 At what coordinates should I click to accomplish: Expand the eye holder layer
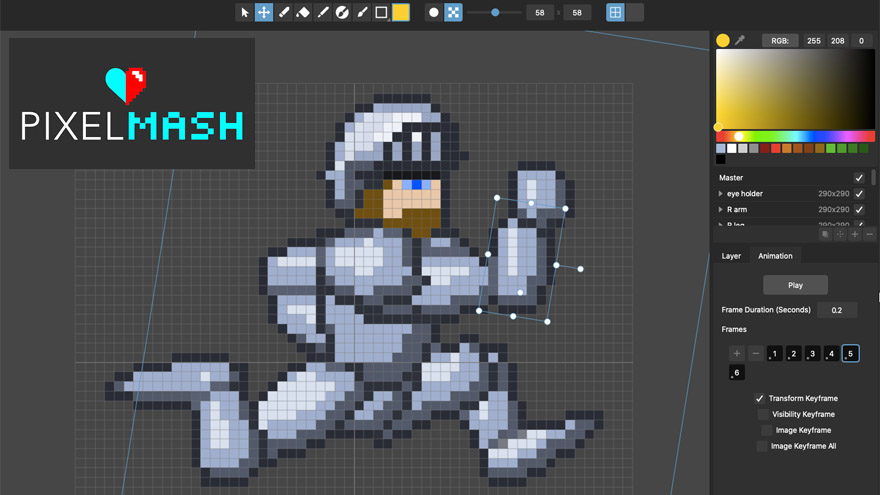click(x=721, y=194)
